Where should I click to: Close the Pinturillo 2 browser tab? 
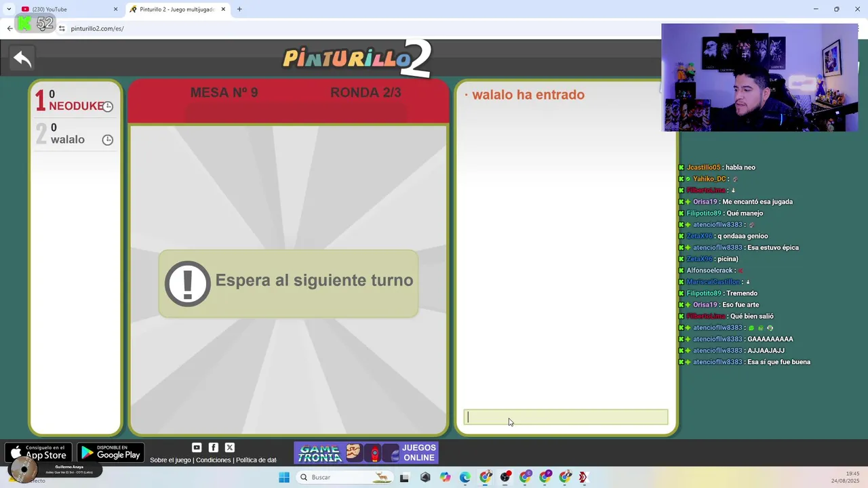pos(223,9)
